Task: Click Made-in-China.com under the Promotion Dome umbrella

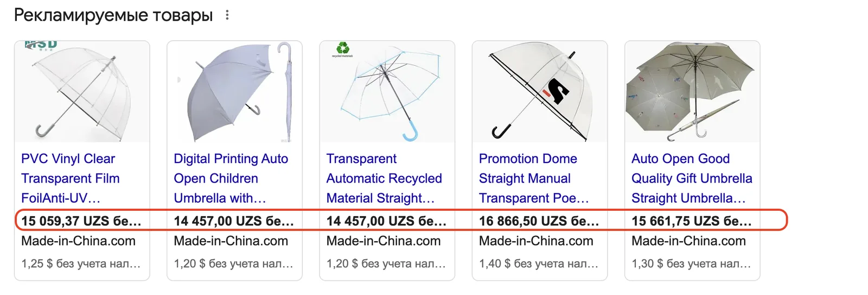Action: coord(536,241)
